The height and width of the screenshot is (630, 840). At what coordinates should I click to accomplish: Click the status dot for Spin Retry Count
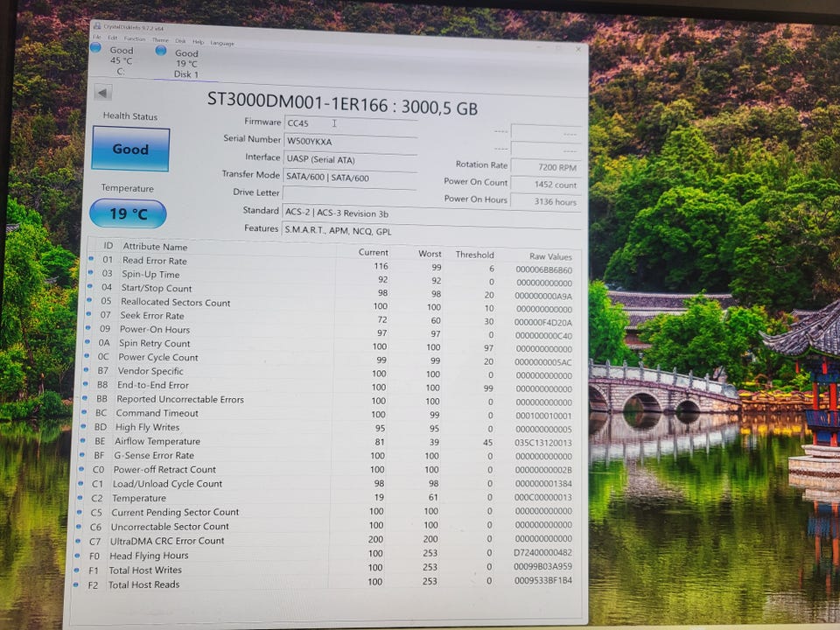click(87, 342)
